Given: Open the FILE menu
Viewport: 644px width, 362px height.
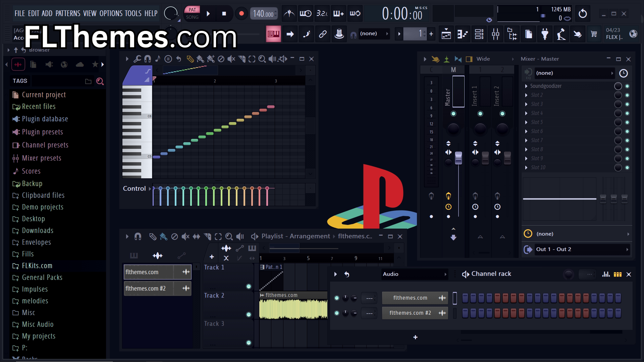Looking at the screenshot, I should (x=19, y=13).
